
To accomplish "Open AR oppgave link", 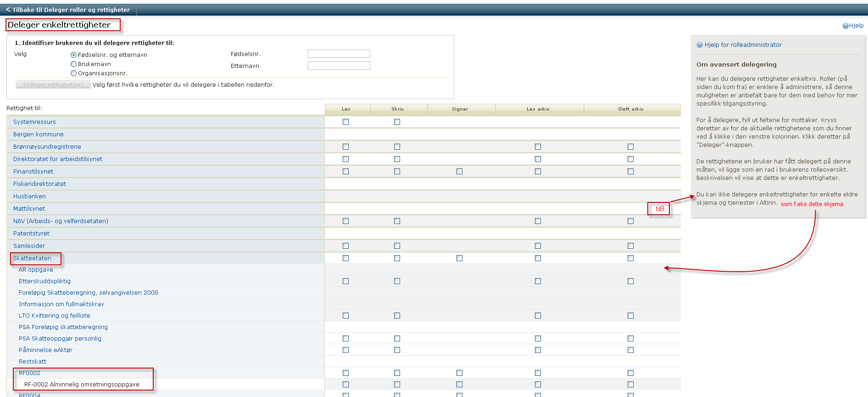I will coord(36,269).
